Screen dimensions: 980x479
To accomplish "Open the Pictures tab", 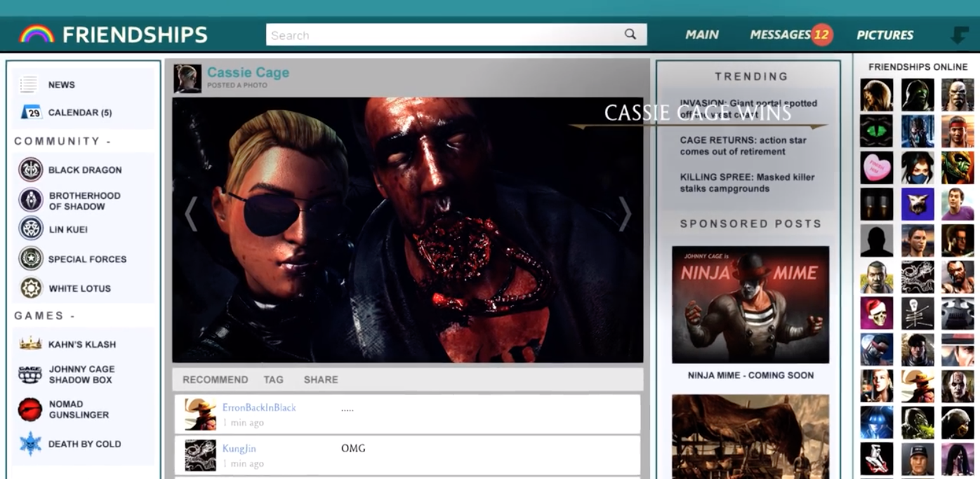I will pos(885,35).
